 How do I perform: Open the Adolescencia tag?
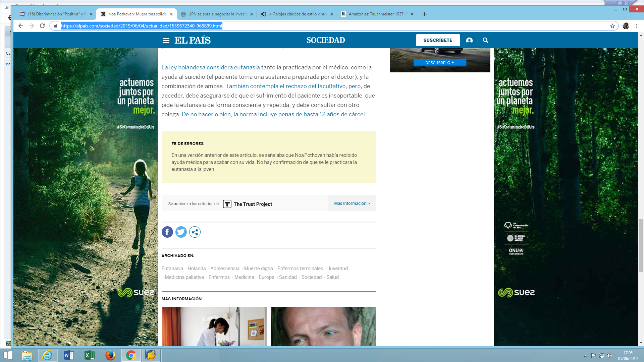pyautogui.click(x=225, y=268)
